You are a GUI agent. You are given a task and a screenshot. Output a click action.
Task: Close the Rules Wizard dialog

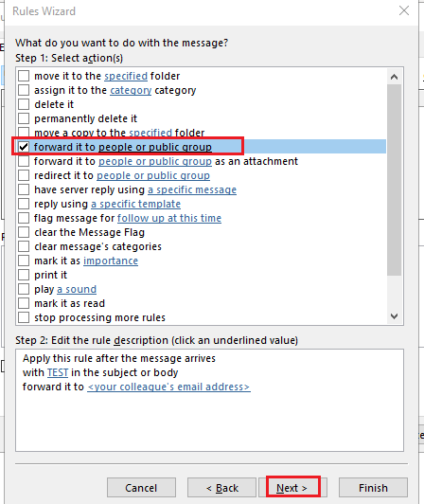pos(404,10)
